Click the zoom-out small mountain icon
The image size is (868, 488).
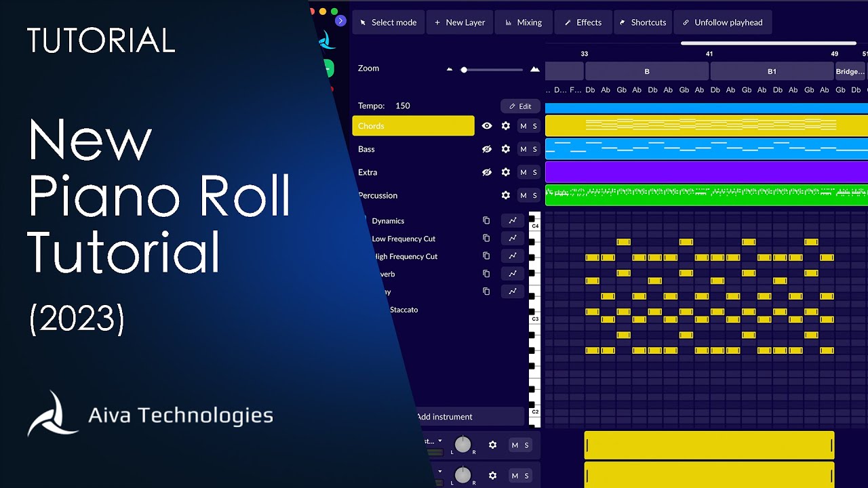[449, 69]
